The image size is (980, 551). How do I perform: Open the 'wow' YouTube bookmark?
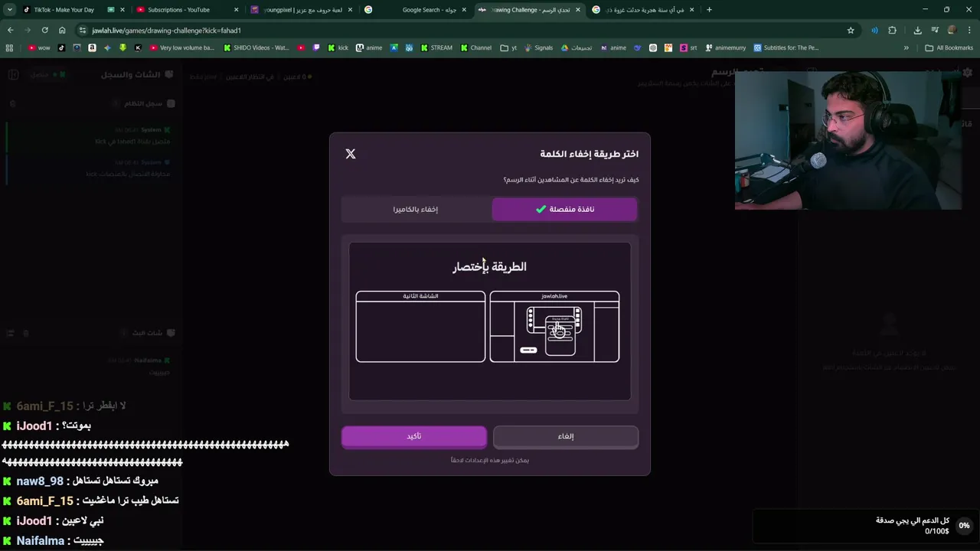(x=38, y=47)
